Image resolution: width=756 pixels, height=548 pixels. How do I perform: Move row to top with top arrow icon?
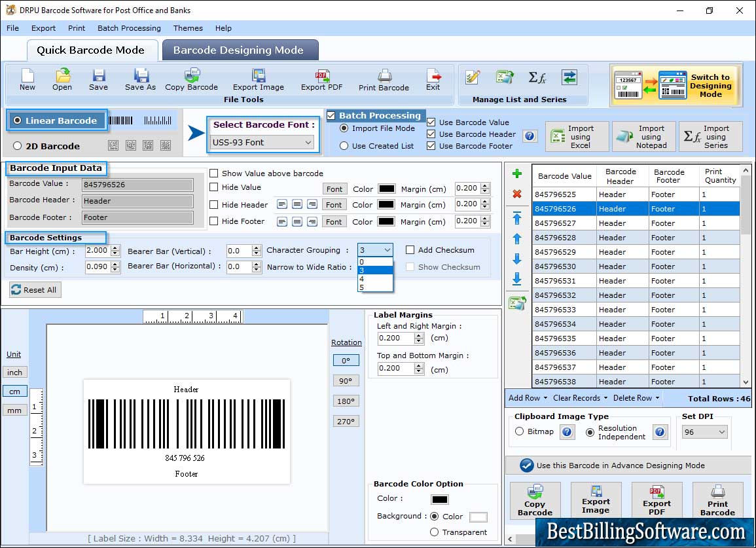pyautogui.click(x=517, y=218)
